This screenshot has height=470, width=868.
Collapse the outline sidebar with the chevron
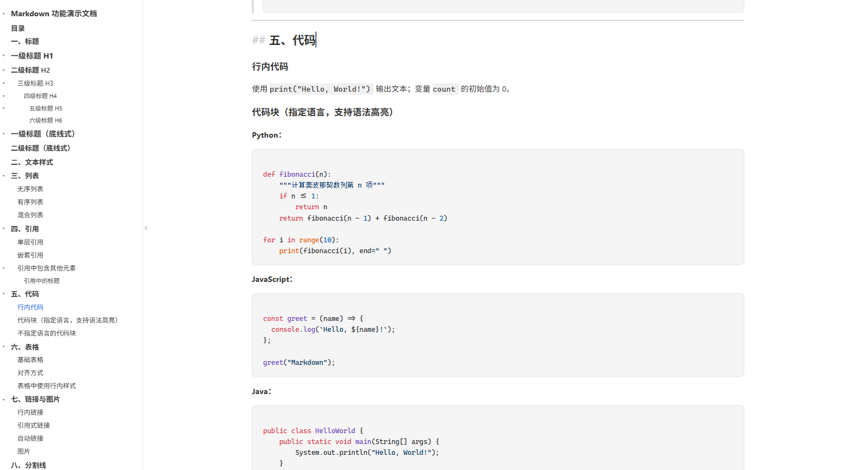(146, 228)
